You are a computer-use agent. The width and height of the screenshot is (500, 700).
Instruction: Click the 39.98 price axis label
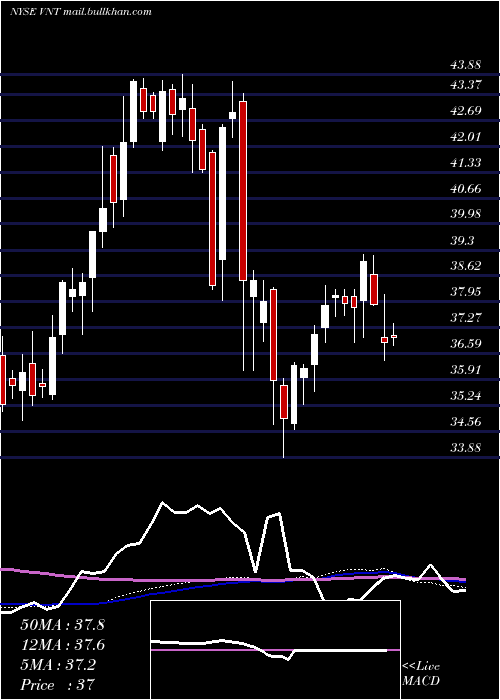[466, 213]
